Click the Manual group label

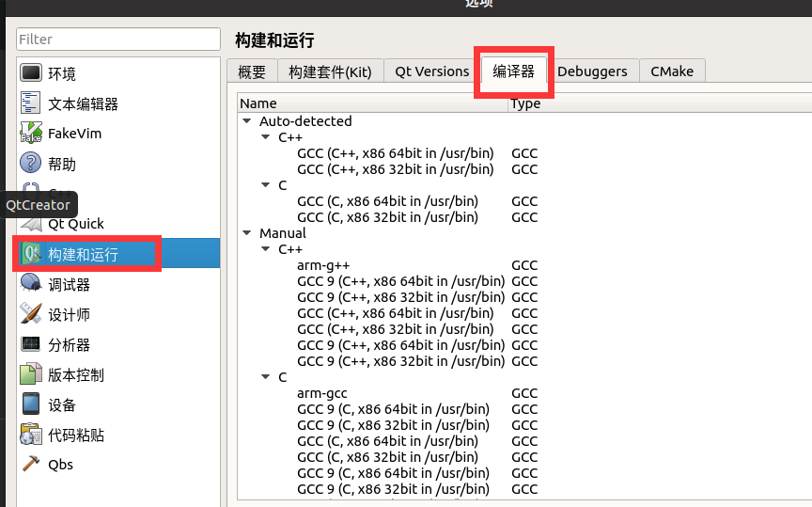click(x=283, y=232)
